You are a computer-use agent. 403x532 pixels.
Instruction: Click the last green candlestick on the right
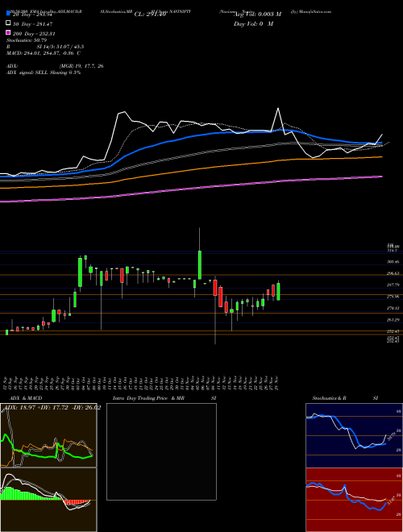coord(279,292)
